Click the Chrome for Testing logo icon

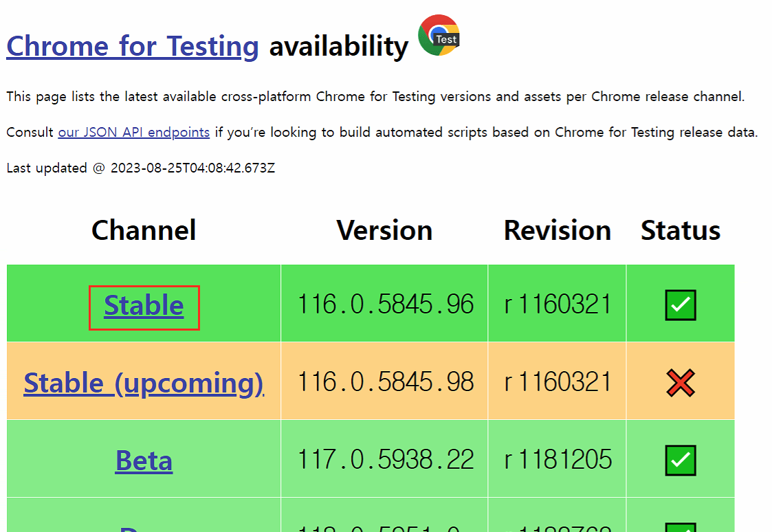(439, 35)
